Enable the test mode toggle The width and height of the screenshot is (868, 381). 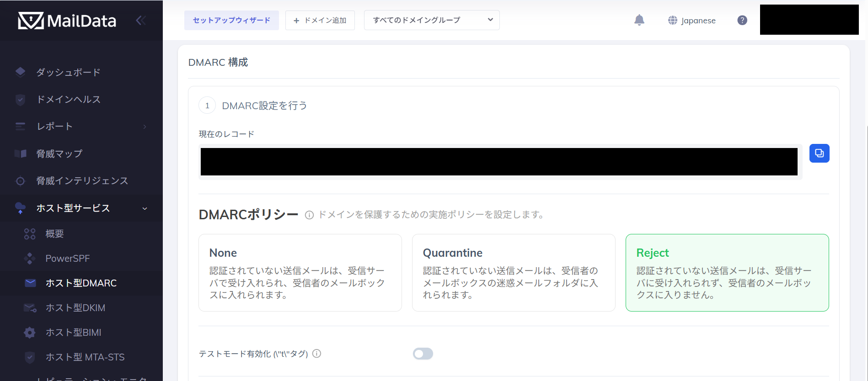423,354
